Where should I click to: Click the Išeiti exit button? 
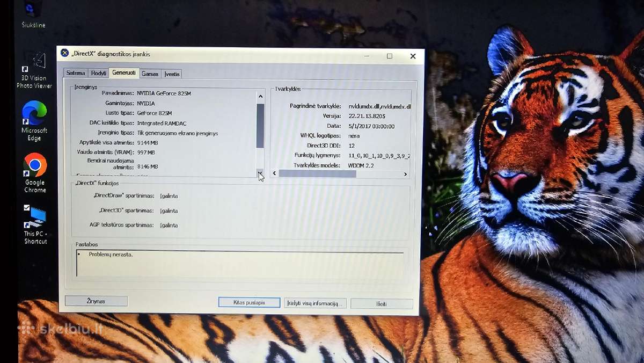click(x=382, y=304)
